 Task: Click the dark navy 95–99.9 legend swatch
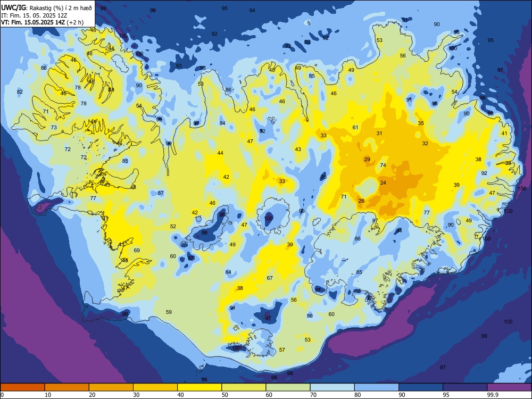465,387
